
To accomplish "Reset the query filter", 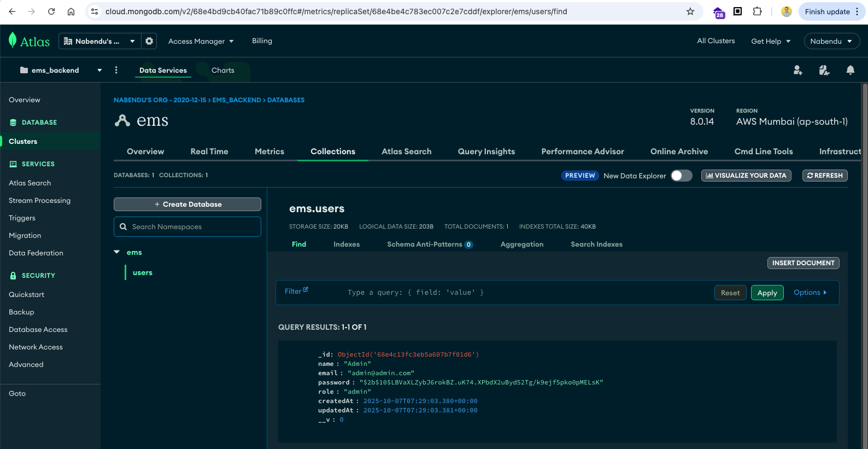I will coord(730,293).
